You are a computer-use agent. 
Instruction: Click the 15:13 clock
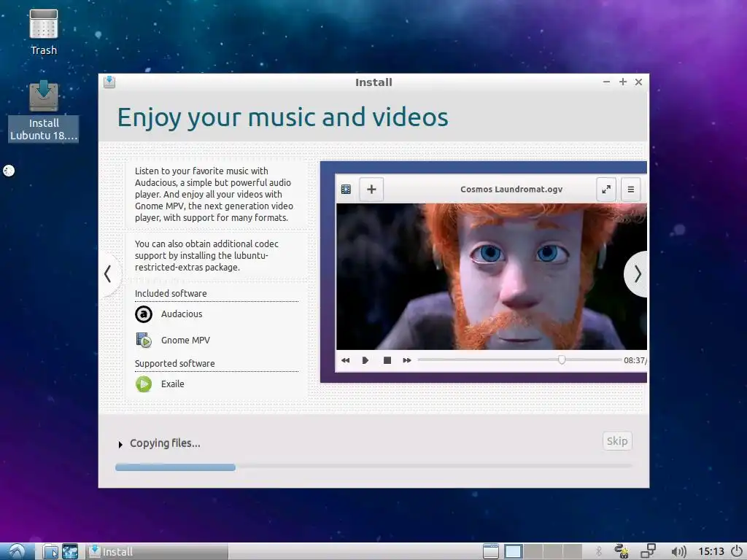[x=711, y=551]
